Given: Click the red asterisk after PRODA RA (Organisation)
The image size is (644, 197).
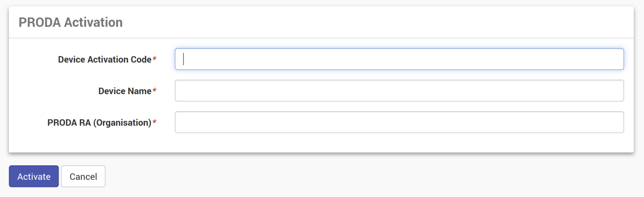Looking at the screenshot, I should coord(154,122).
